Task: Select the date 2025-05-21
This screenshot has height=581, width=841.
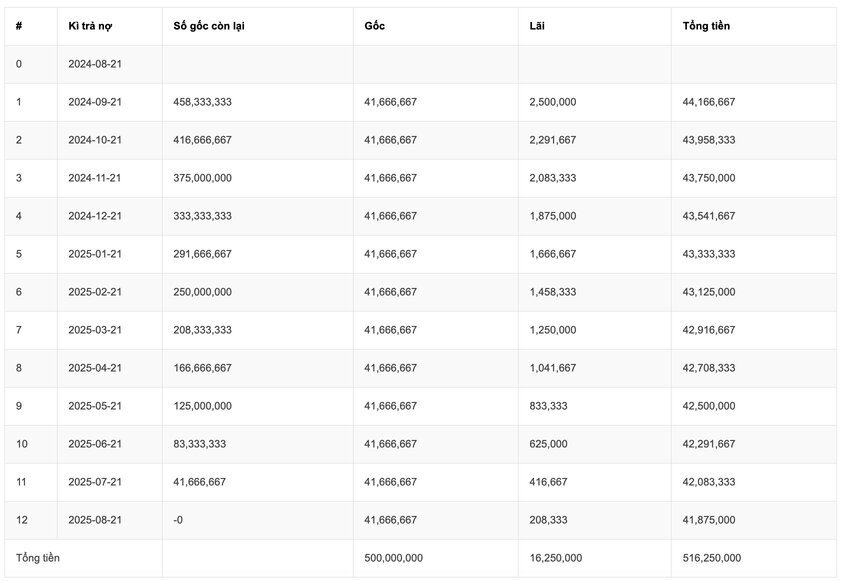Action: [94, 406]
